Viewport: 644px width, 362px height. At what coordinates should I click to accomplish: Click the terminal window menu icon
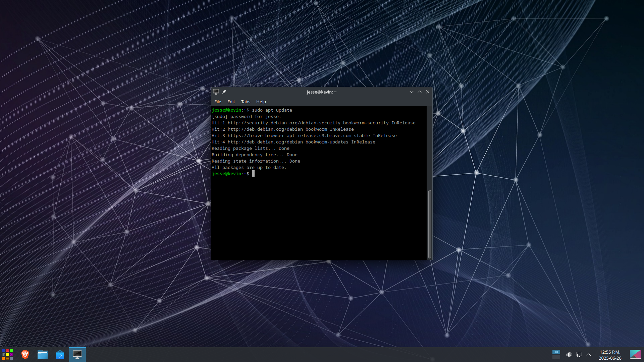pos(216,92)
